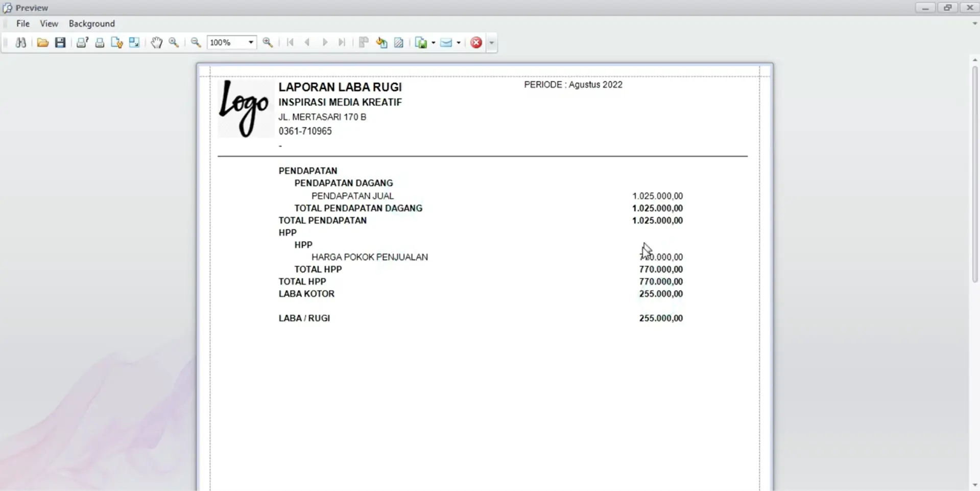This screenshot has width=980, height=491.
Task: Click the Watermark icon
Action: click(x=399, y=43)
